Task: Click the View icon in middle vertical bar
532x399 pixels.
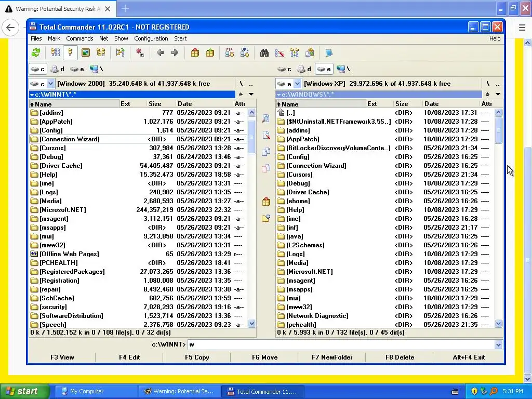Action: click(x=266, y=118)
